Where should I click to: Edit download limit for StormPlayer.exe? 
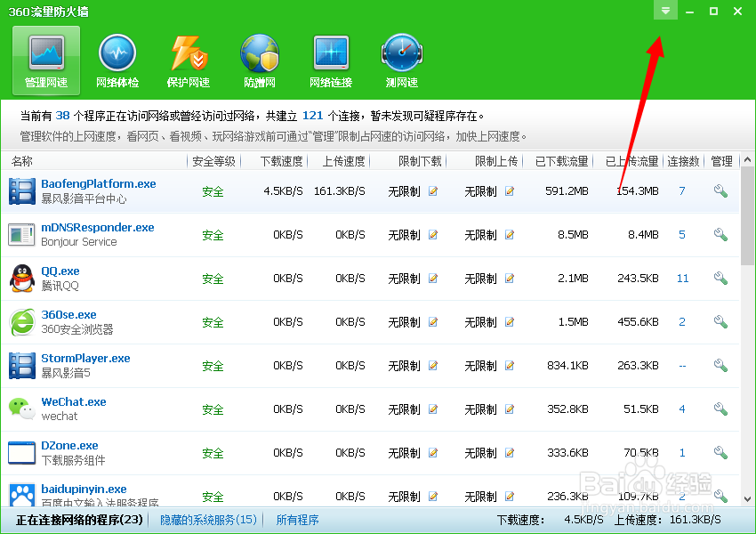[x=433, y=366]
